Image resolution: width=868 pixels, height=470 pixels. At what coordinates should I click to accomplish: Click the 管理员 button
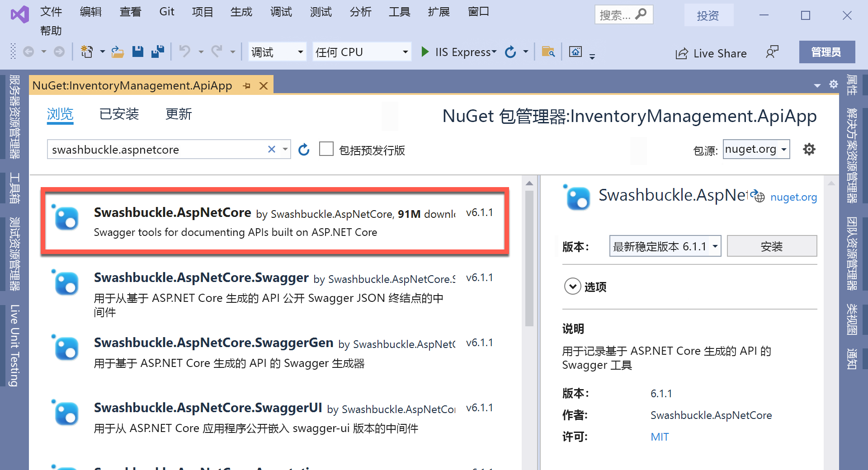[x=827, y=52]
